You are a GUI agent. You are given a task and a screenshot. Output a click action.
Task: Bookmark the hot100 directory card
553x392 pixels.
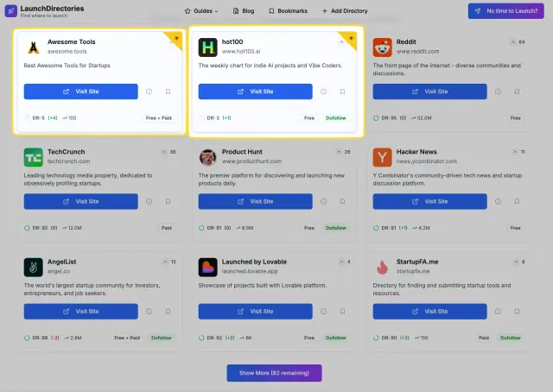pyautogui.click(x=342, y=92)
